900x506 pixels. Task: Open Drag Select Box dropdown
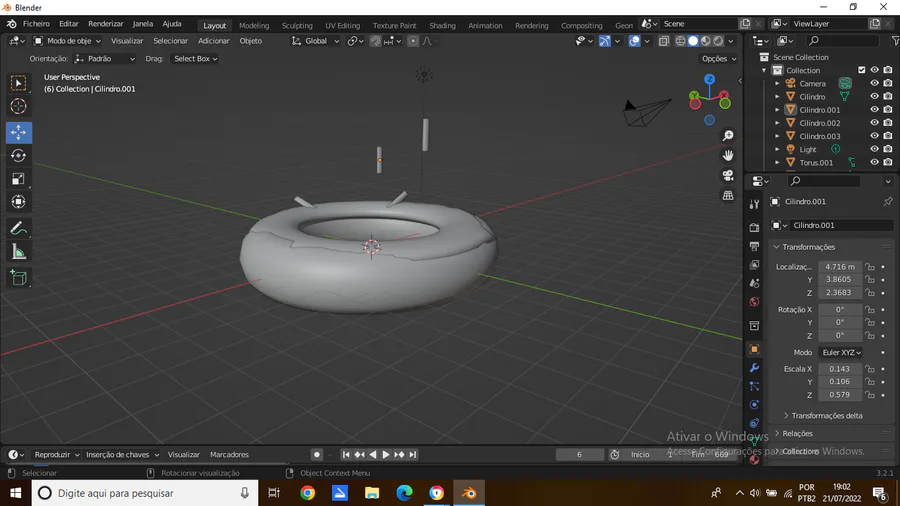195,59
